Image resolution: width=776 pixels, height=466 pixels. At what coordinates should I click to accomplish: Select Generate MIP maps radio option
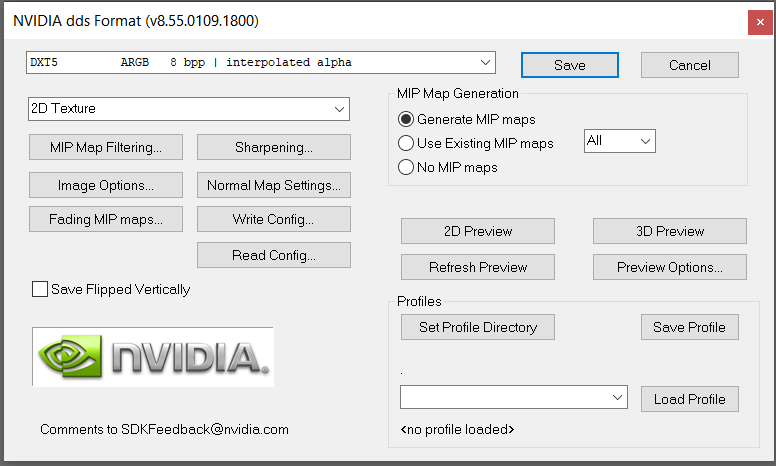(x=406, y=119)
